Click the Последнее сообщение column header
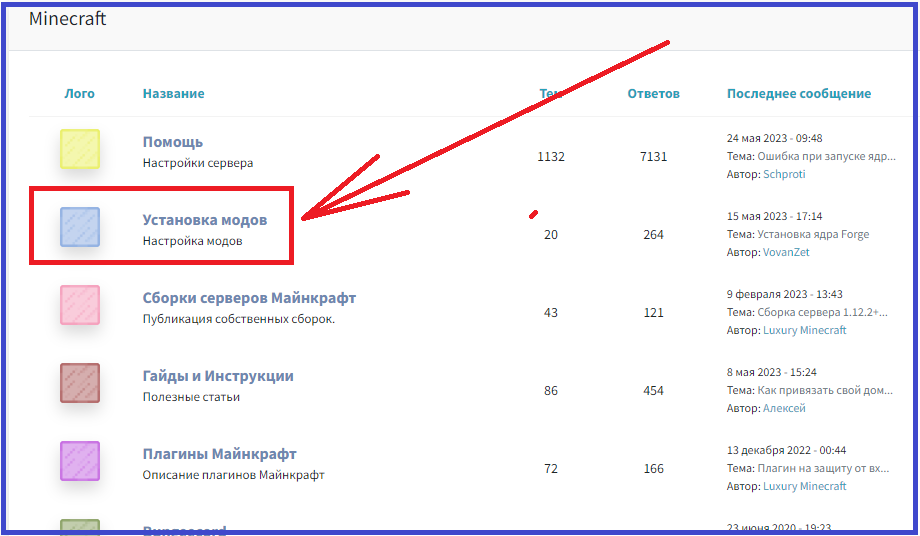 pyautogui.click(x=799, y=94)
